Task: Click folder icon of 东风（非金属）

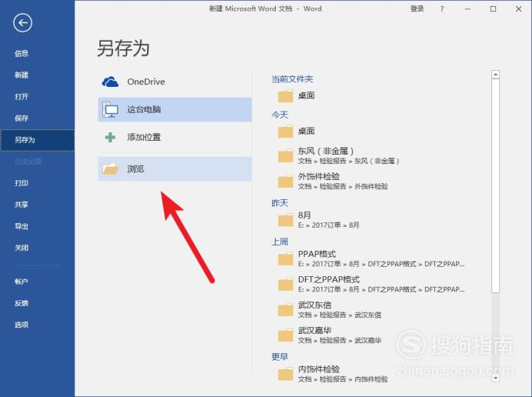Action: pyautogui.click(x=285, y=156)
